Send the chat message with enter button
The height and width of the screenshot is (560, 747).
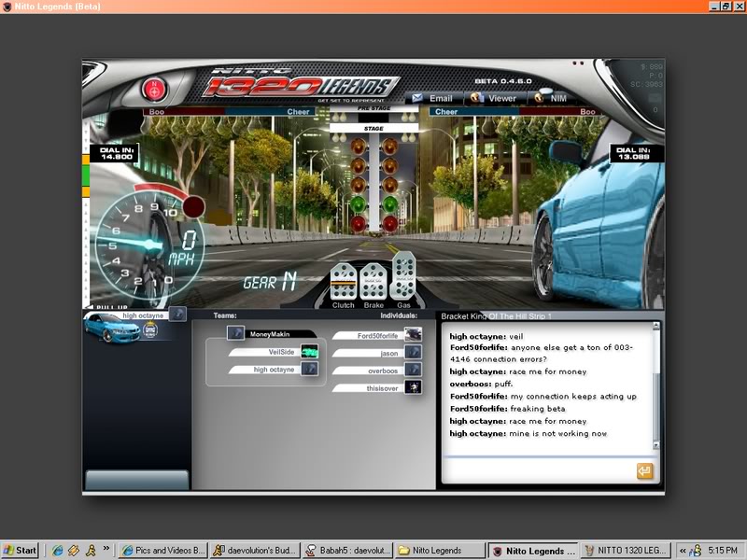coord(644,471)
